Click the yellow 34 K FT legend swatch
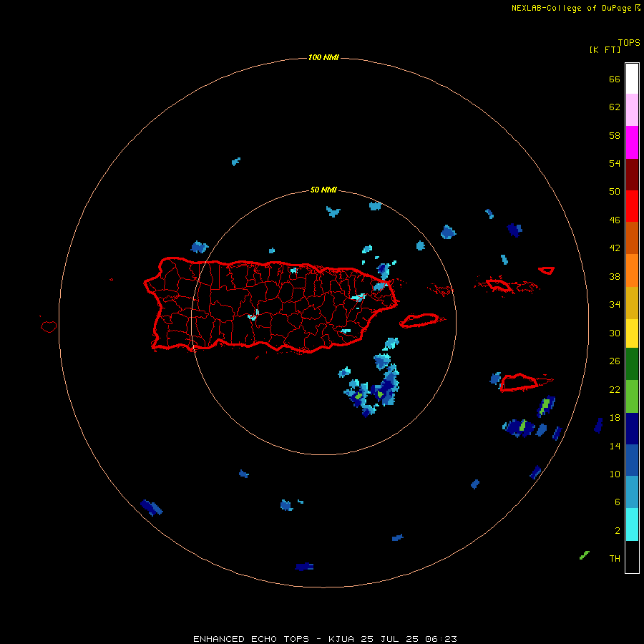This screenshot has height=644, width=644. [632, 333]
